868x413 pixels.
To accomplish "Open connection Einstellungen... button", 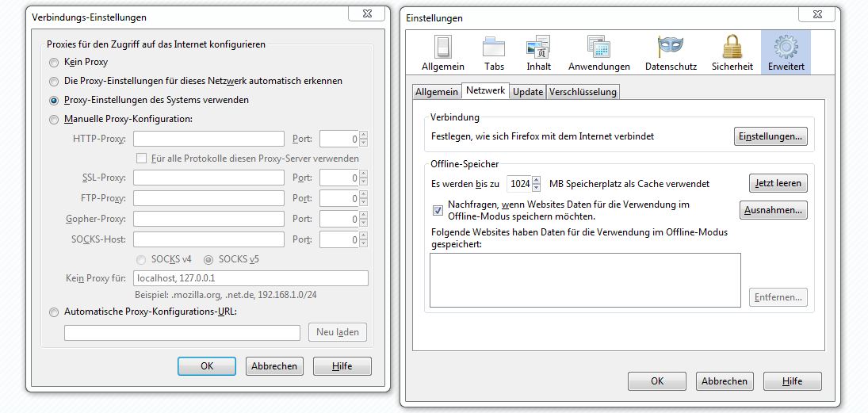I will pos(770,136).
